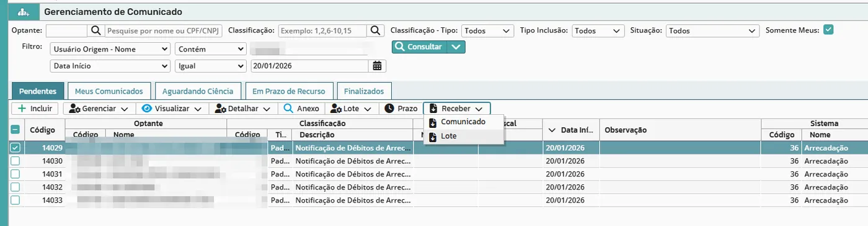Toggle the select-all header checkbox
This screenshot has width=868, height=226.
15,130
